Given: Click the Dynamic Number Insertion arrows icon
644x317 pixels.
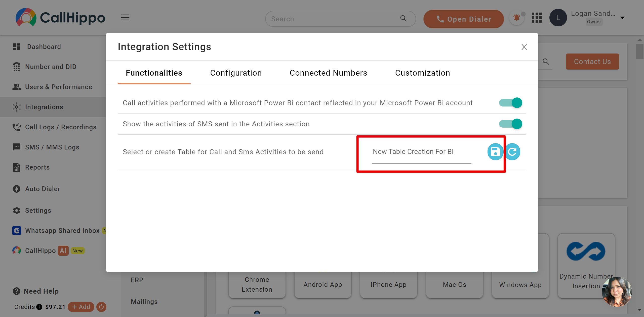Looking at the screenshot, I should click(x=586, y=251).
